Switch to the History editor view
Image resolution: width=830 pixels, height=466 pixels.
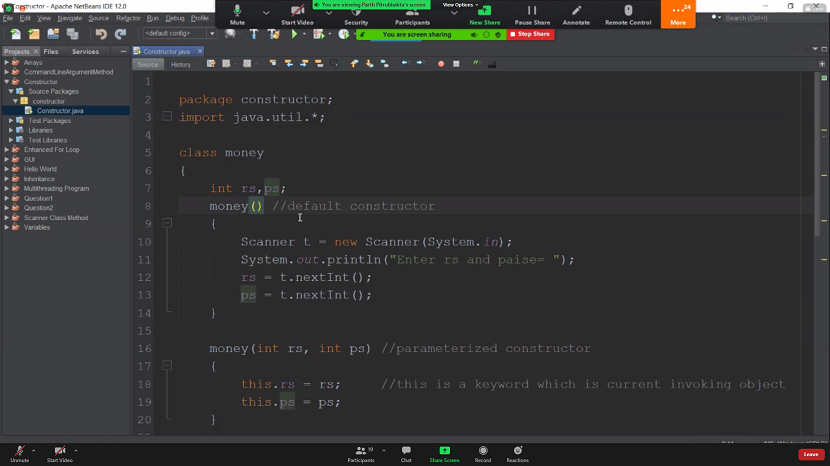pos(181,64)
